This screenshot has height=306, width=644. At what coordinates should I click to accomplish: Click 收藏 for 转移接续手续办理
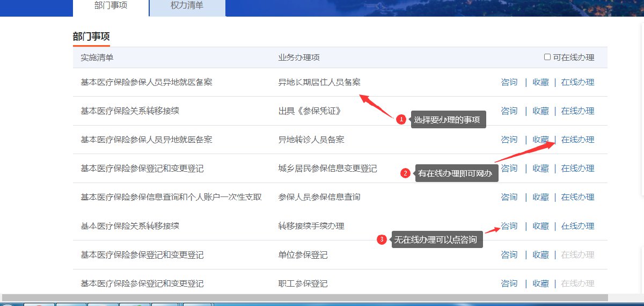click(x=540, y=226)
